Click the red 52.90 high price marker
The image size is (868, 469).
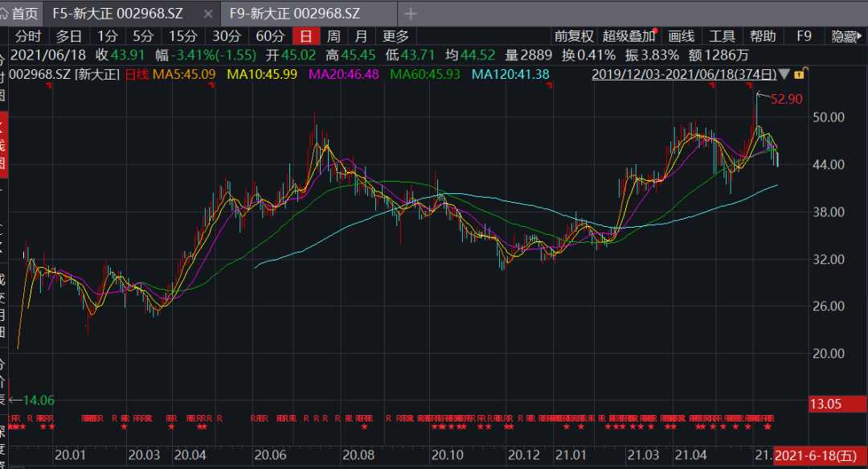pos(786,100)
